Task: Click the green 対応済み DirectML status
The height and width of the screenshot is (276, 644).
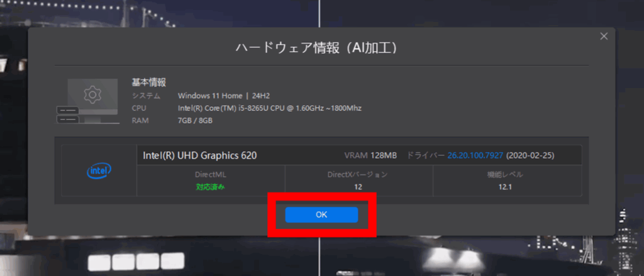Action: 210,187
